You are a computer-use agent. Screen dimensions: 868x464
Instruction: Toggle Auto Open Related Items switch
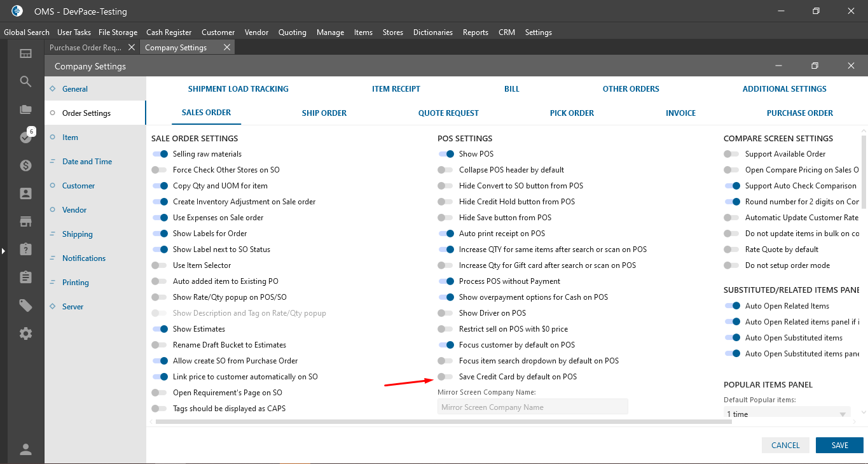[x=733, y=306]
